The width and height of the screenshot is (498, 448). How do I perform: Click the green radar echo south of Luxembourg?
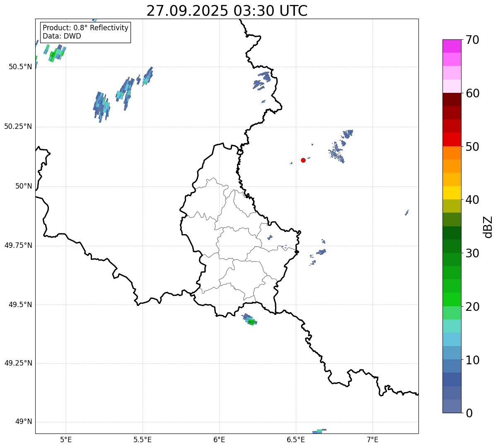click(250, 320)
